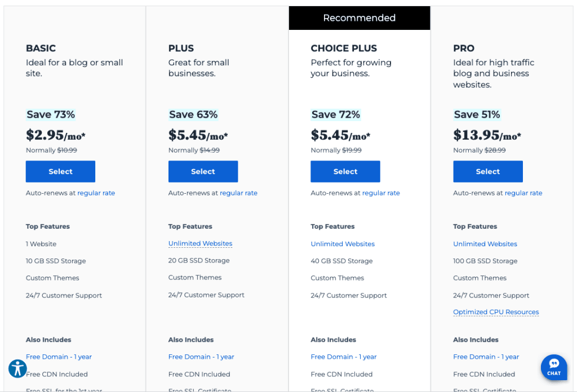Click the Recommended banner above Choice Plus
The image size is (577, 392).
(359, 17)
